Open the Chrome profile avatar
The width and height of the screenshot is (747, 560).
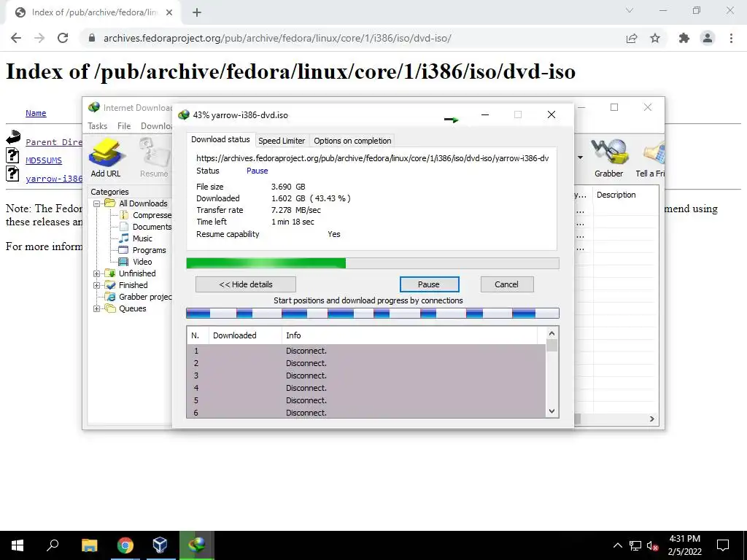[708, 38]
